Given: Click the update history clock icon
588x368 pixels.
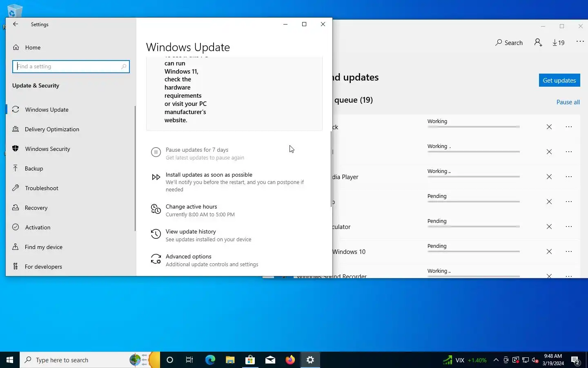Looking at the screenshot, I should (x=156, y=234).
